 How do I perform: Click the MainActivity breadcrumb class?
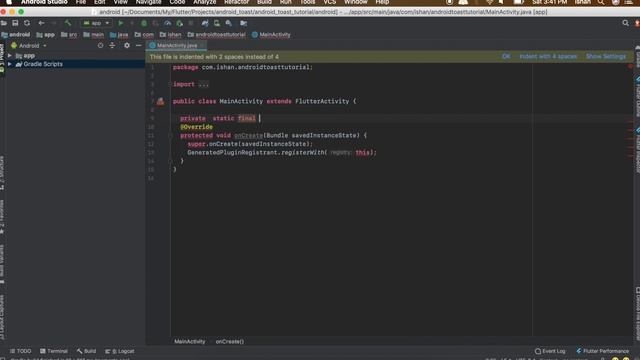pyautogui.click(x=271, y=35)
